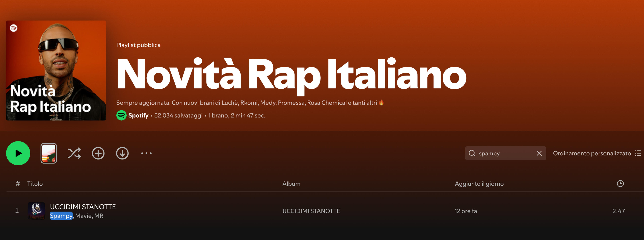Open the artist Mavie

click(83, 216)
